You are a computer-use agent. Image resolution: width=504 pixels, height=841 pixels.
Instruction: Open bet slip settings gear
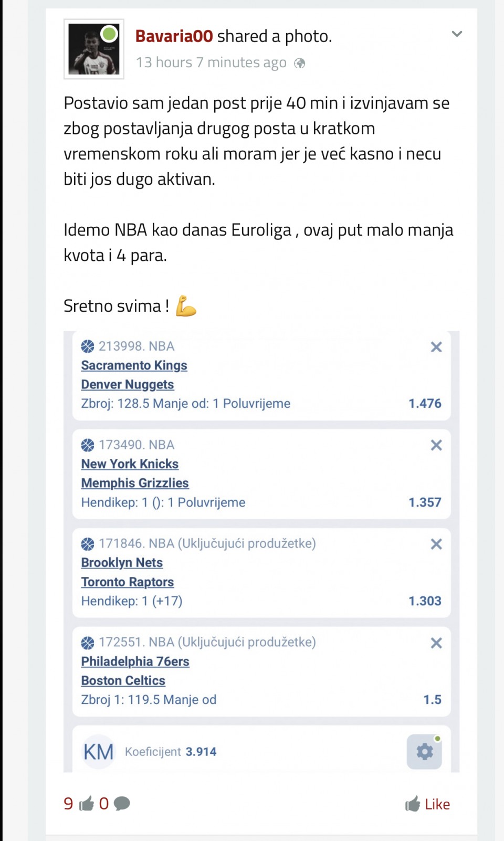point(424,752)
